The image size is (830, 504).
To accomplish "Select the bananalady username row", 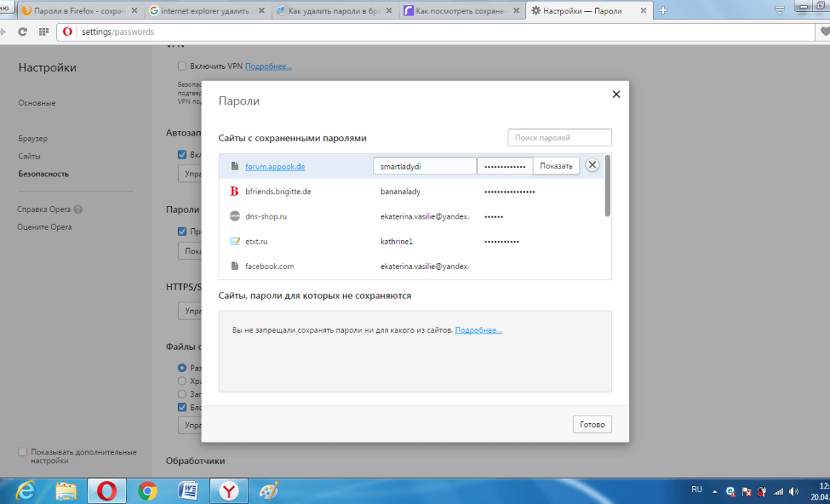I will (x=411, y=191).
